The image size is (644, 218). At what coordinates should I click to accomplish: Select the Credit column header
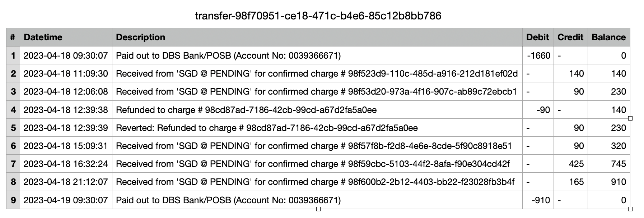point(570,37)
